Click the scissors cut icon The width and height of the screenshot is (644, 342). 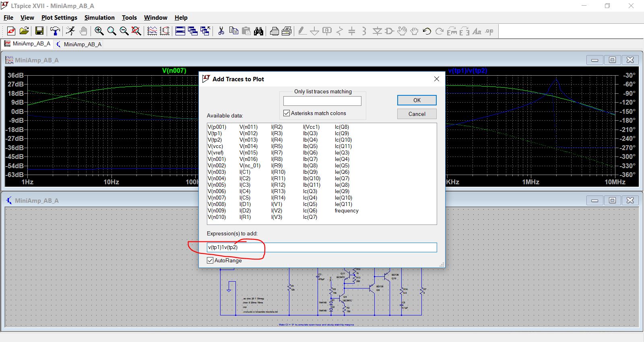[221, 31]
